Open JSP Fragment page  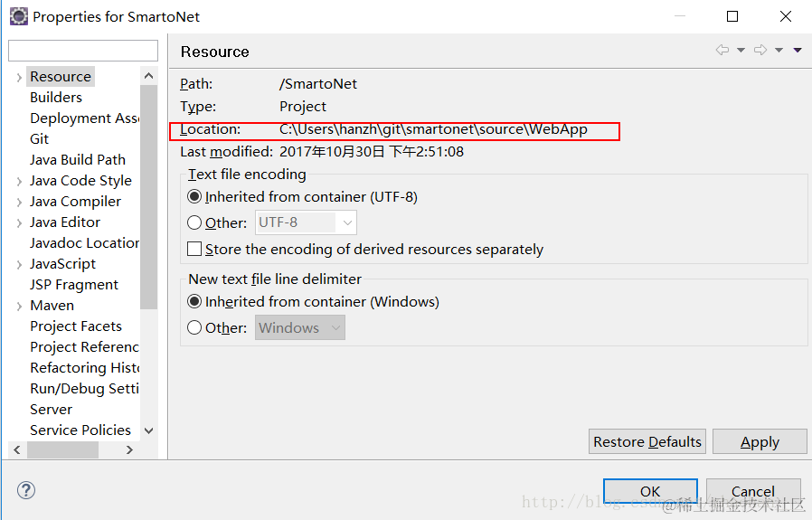coord(74,285)
